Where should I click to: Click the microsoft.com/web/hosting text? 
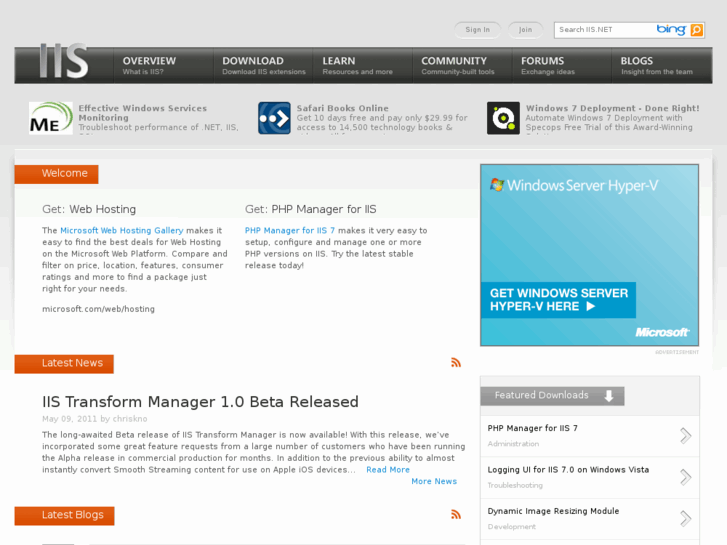pos(98,309)
